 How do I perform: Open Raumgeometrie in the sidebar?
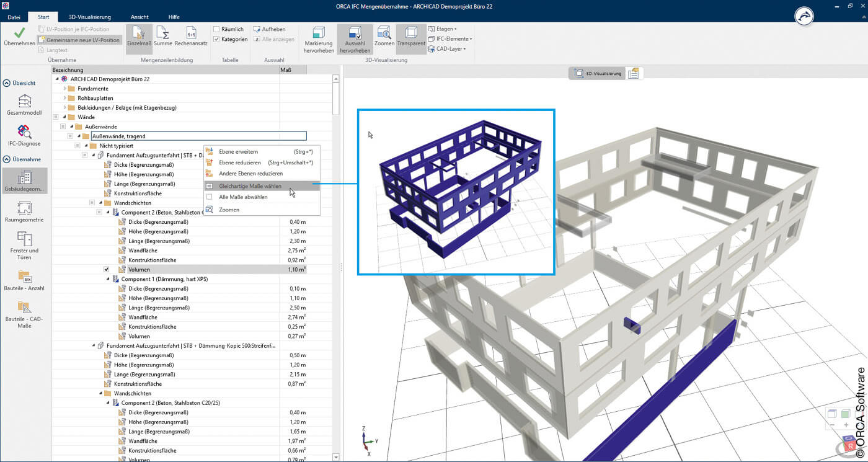[x=24, y=211]
